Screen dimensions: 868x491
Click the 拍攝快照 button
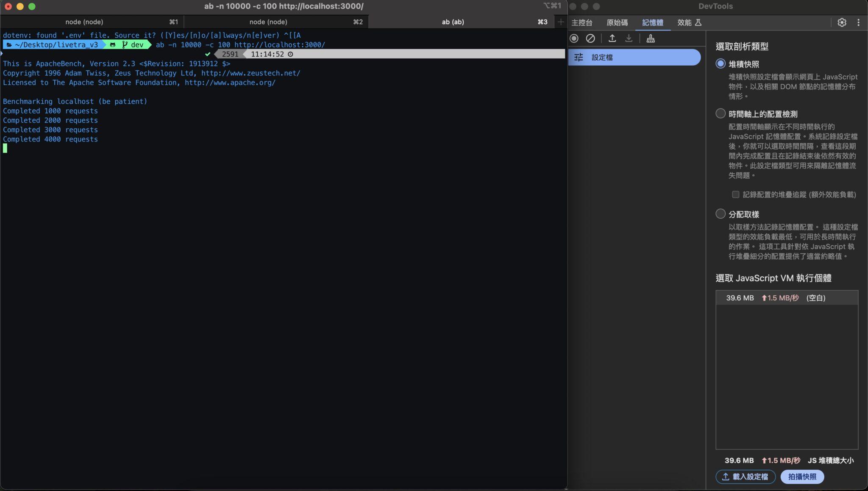tap(802, 477)
